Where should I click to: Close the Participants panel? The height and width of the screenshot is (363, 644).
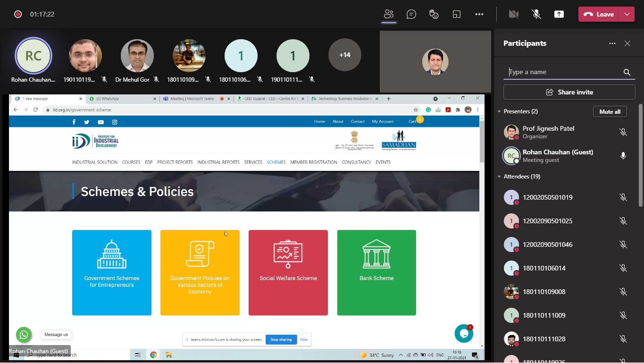coord(627,43)
